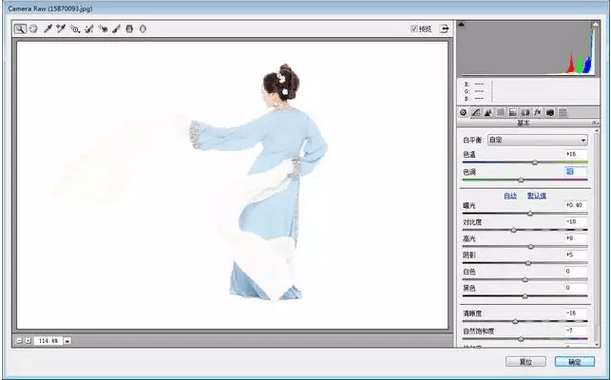Click the 清晰度 clarity slider handle

tap(515, 322)
